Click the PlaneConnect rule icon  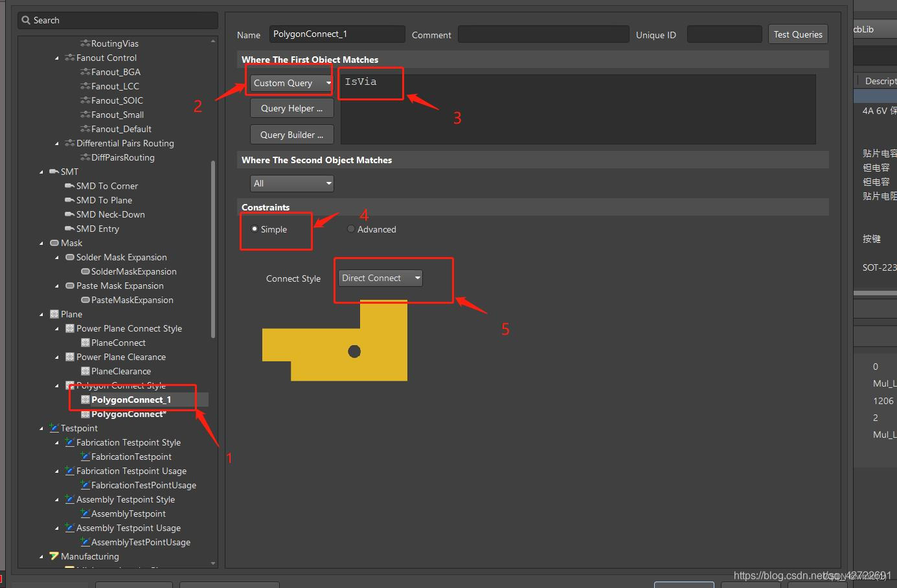85,343
